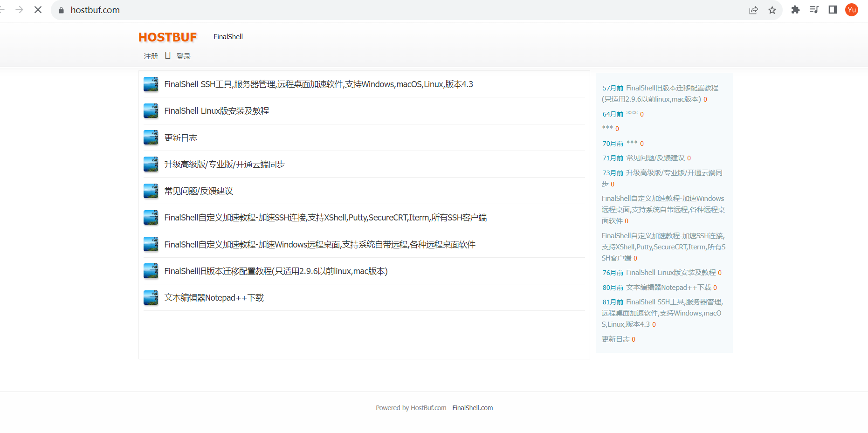Open 加速Windows远程桌面 tutorial in main list
The width and height of the screenshot is (868, 433).
tap(320, 245)
